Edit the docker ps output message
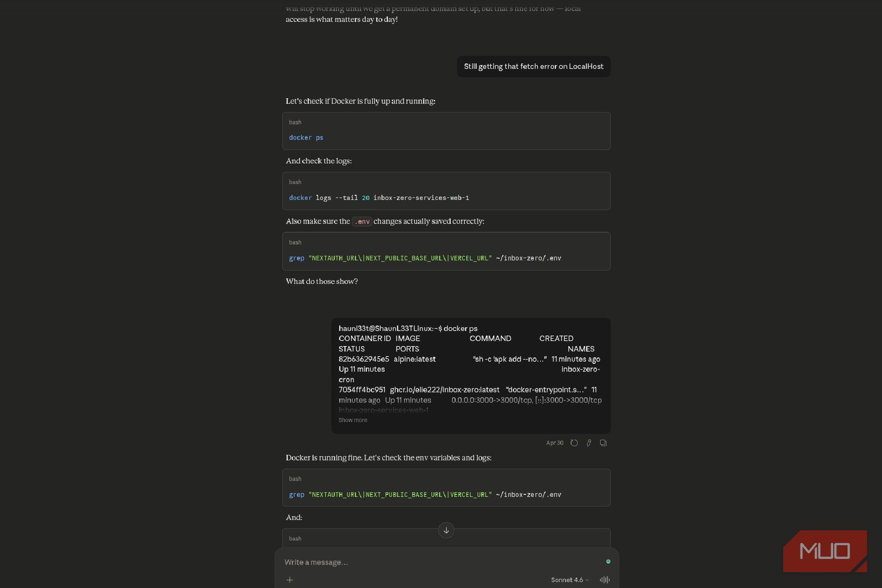882x588 pixels. pos(589,443)
